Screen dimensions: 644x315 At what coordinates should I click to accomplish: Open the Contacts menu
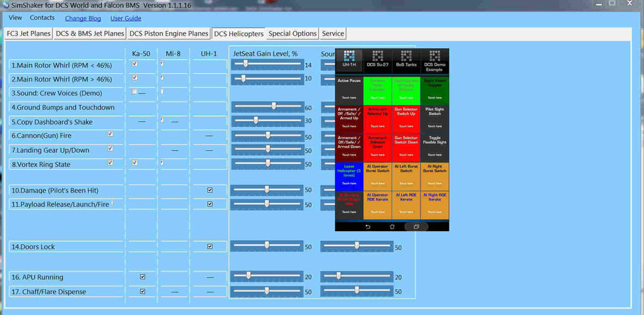point(43,17)
